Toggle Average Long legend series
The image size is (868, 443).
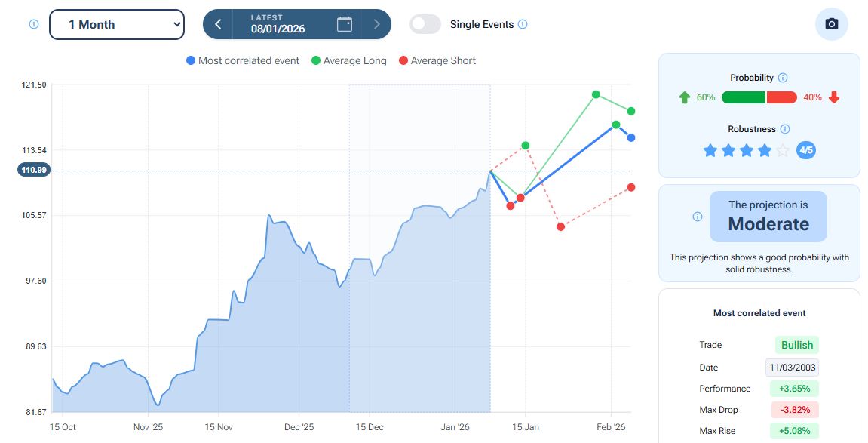coord(348,60)
